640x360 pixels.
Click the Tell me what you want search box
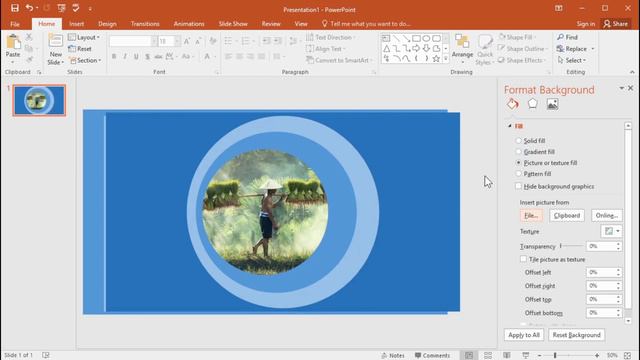click(x=366, y=24)
